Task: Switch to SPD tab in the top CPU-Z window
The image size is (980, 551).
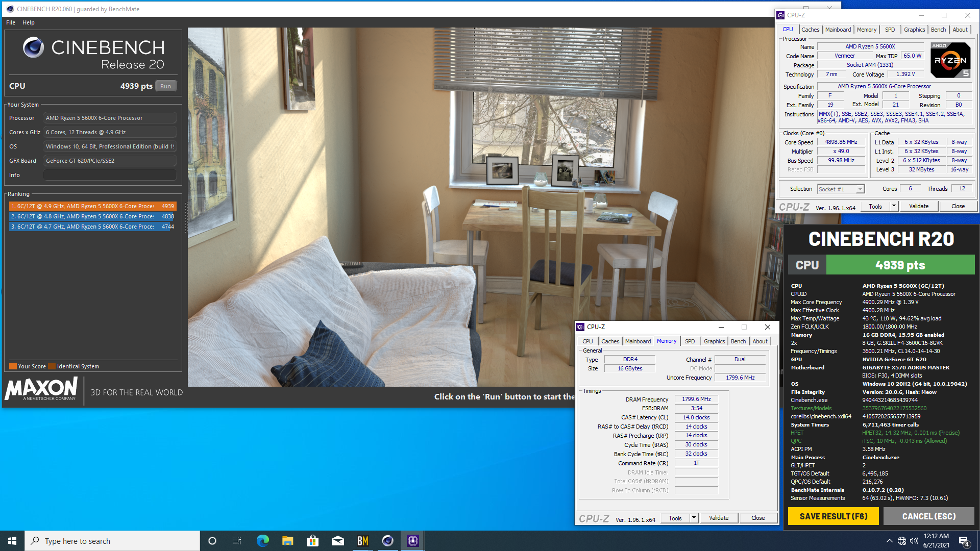Action: 890,30
